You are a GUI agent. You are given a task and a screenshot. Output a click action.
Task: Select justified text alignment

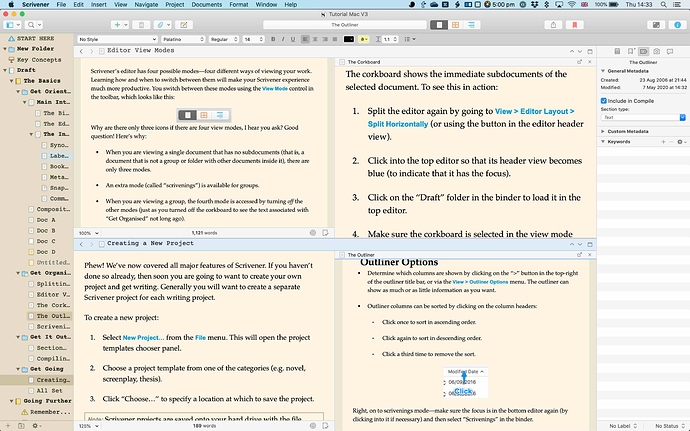click(335, 39)
